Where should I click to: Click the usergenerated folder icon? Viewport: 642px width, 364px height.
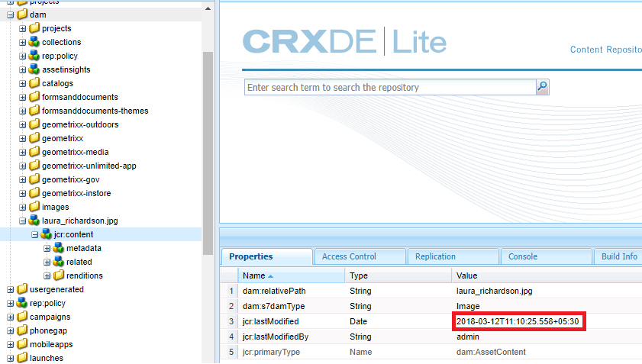click(x=22, y=289)
